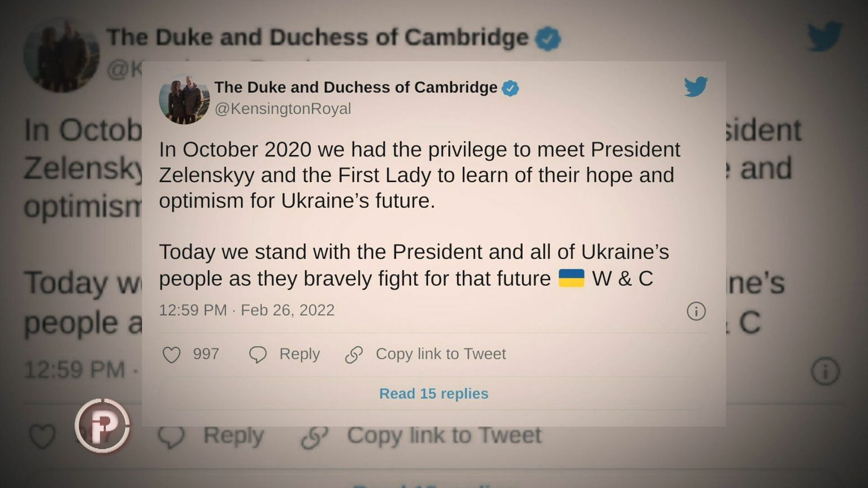Click the round red P logo watermark
Image resolution: width=868 pixels, height=488 pixels.
(x=102, y=425)
